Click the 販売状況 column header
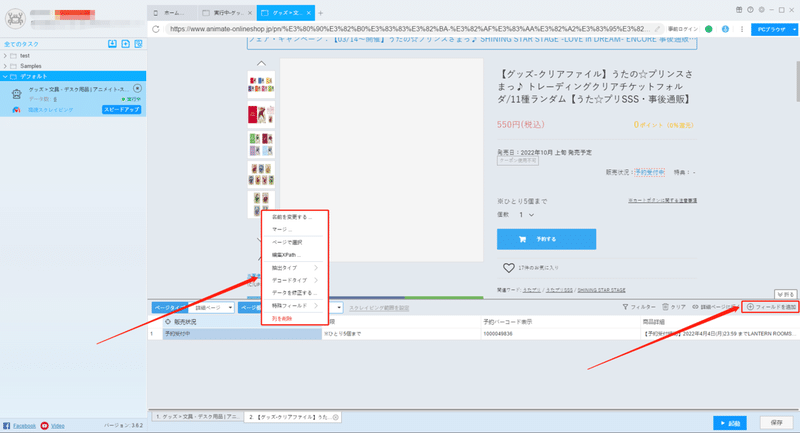 tap(242, 322)
